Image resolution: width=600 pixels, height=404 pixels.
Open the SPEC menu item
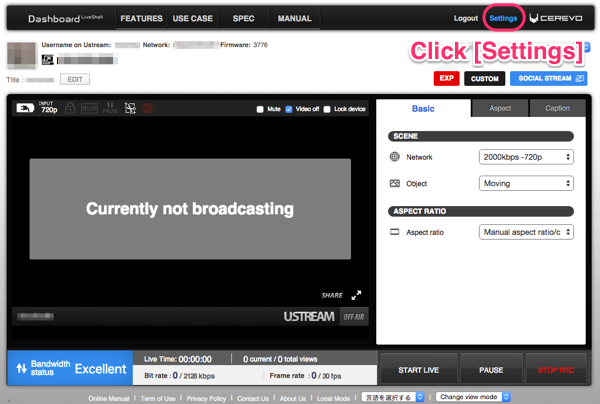(243, 18)
